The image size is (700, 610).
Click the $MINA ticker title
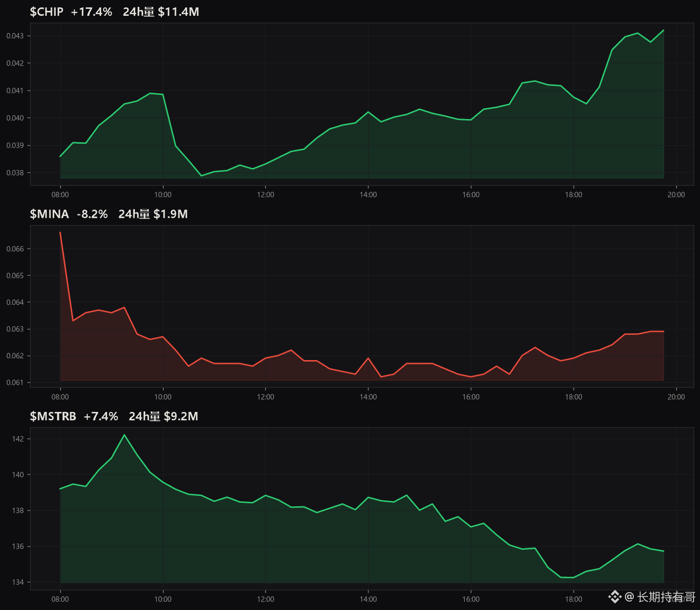(49, 214)
